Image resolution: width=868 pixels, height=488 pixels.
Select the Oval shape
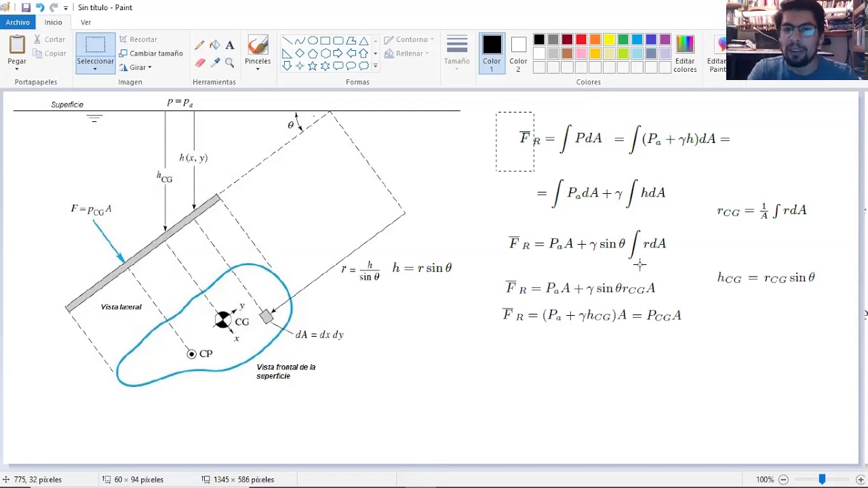tap(313, 41)
